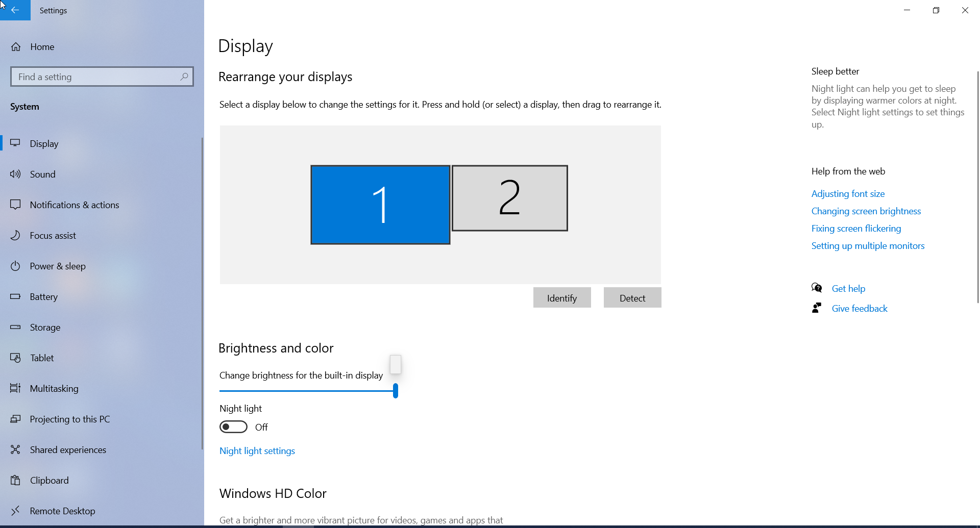Click the Get help chat icon
The height and width of the screenshot is (528, 980).
(817, 288)
